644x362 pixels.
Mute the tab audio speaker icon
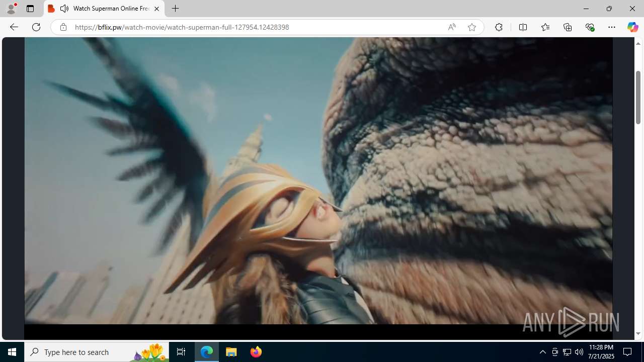click(64, 9)
